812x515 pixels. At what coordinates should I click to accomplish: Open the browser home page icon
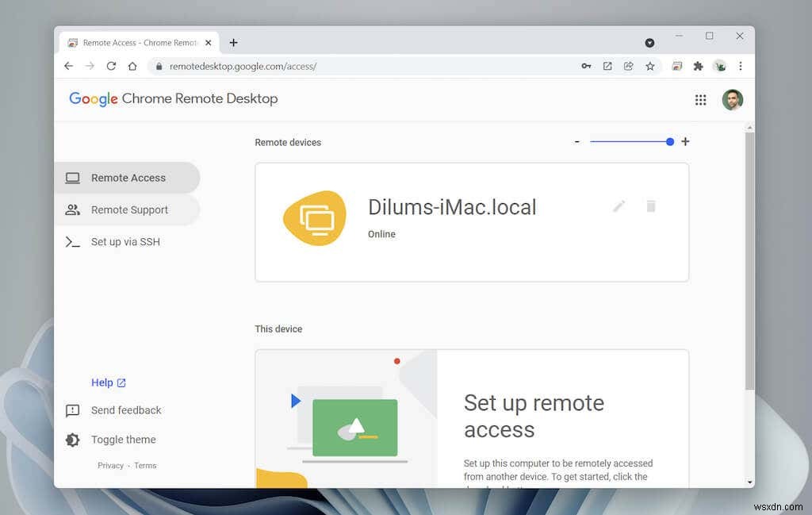(x=132, y=66)
